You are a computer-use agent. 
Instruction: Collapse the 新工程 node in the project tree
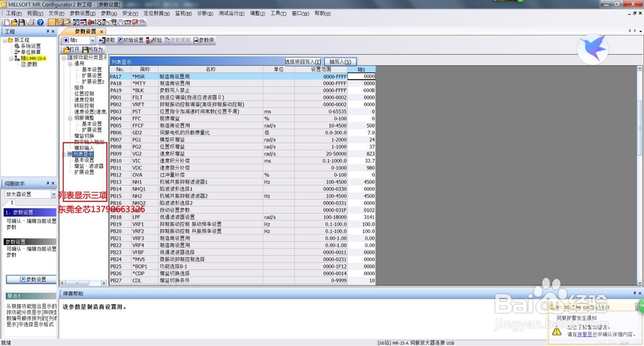(5, 40)
